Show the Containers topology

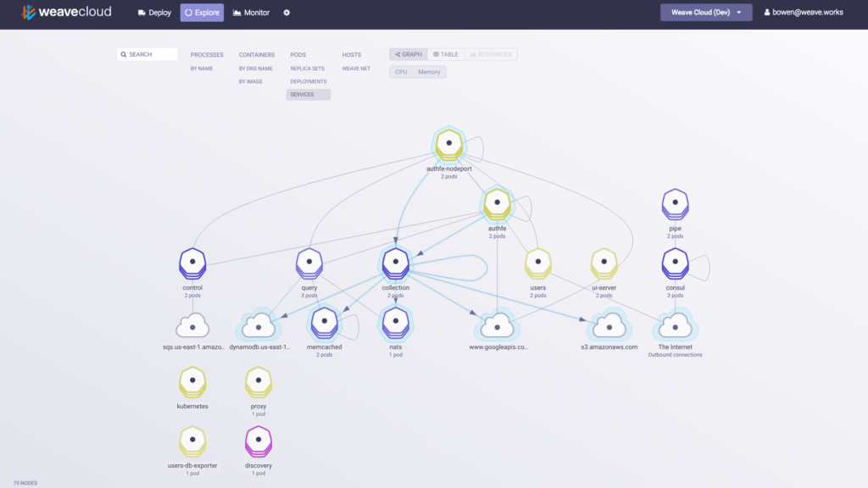257,55
